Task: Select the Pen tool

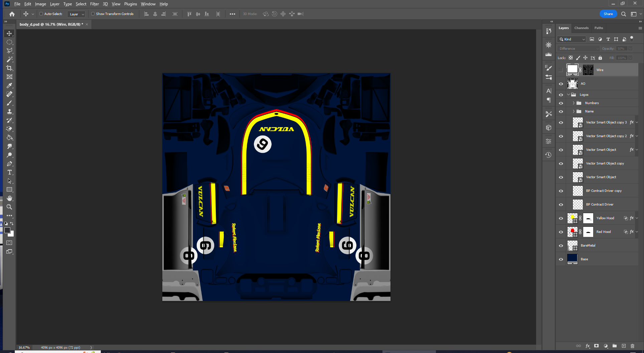Action: [x=9, y=163]
